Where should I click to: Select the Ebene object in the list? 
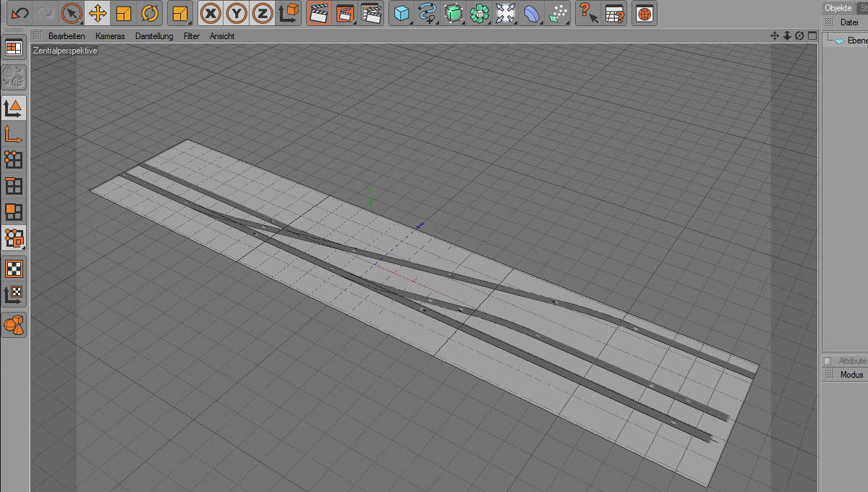pos(856,41)
